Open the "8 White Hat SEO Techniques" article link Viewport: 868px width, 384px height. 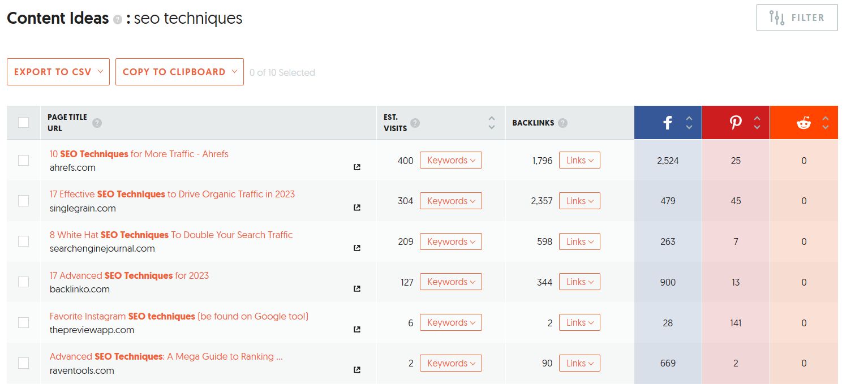click(x=171, y=235)
